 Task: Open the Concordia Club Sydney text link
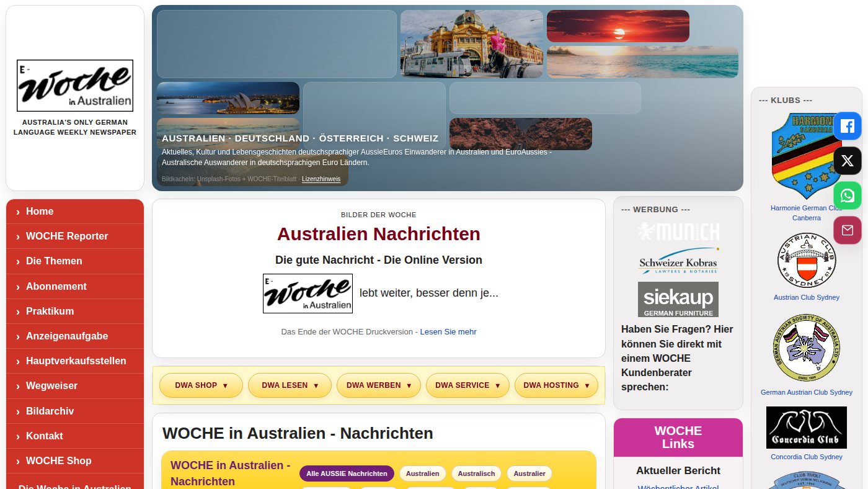click(x=807, y=457)
